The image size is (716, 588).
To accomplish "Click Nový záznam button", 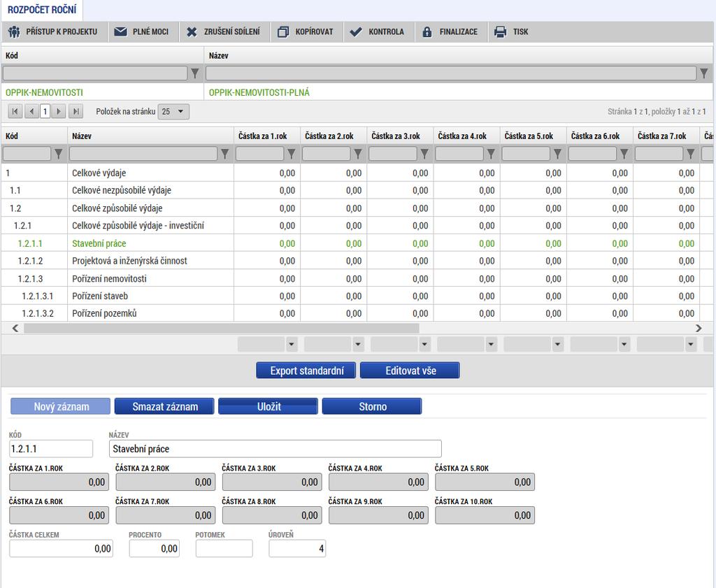I will point(60,406).
